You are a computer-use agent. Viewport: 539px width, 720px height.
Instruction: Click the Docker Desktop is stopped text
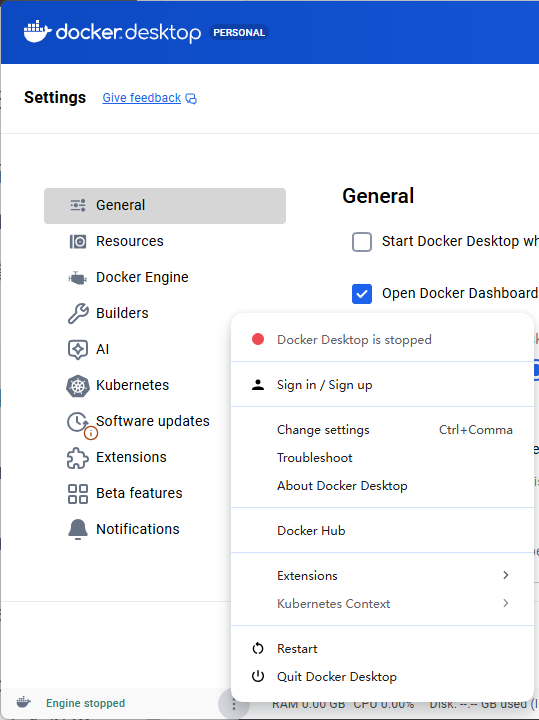coord(354,340)
